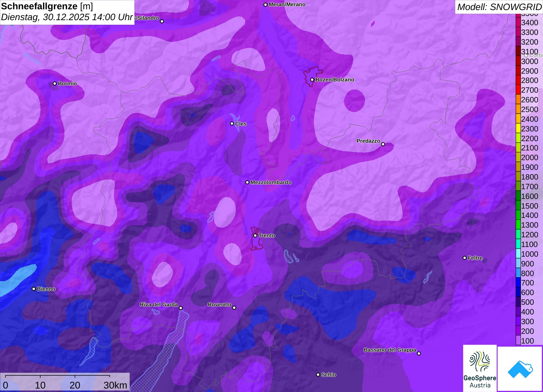This screenshot has width=543, height=392.
Task: Click the Meran/Merano marker dot
Action: click(x=265, y=5)
